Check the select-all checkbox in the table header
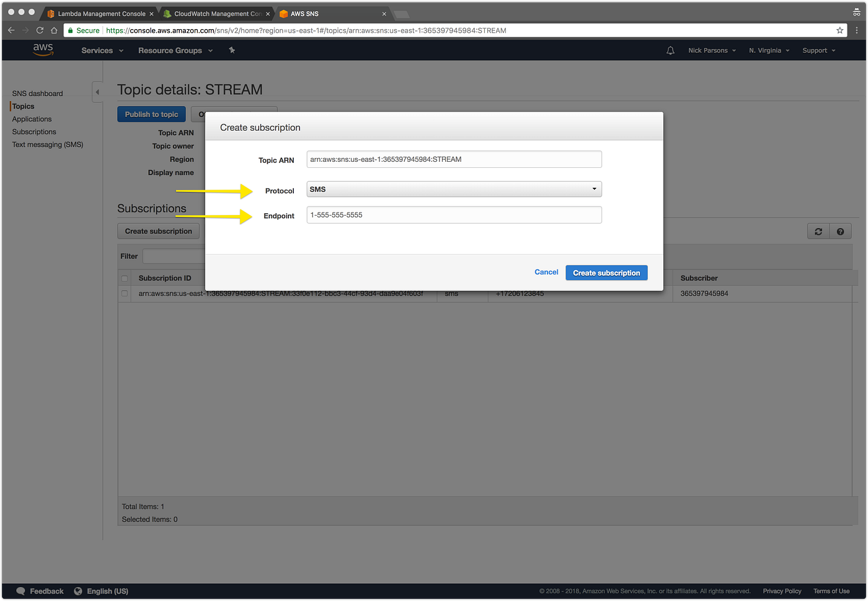This screenshot has width=868, height=601. click(124, 278)
